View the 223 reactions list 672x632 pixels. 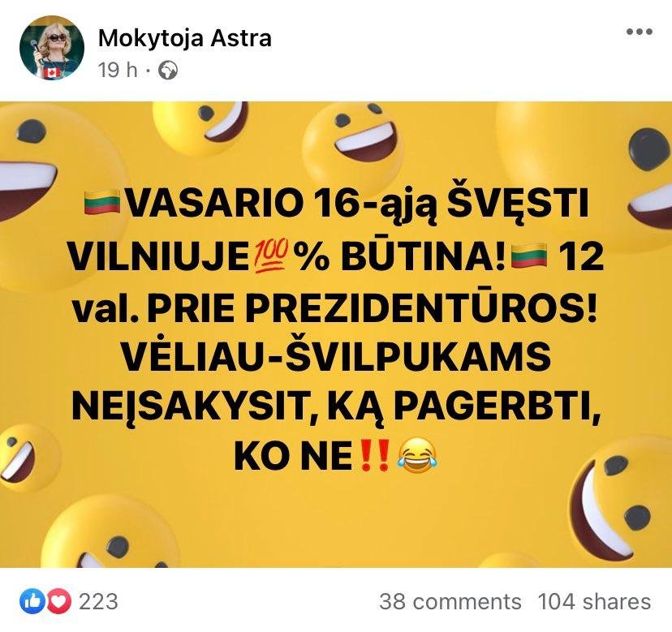click(98, 601)
